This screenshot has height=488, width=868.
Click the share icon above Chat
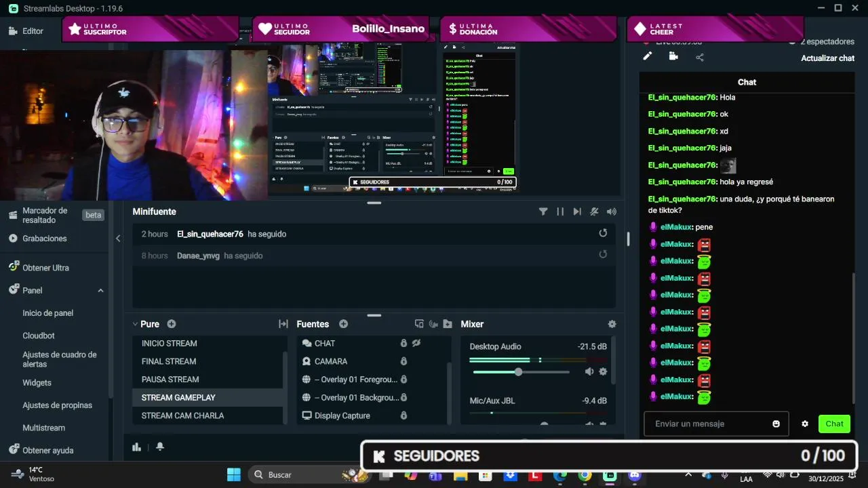point(700,57)
